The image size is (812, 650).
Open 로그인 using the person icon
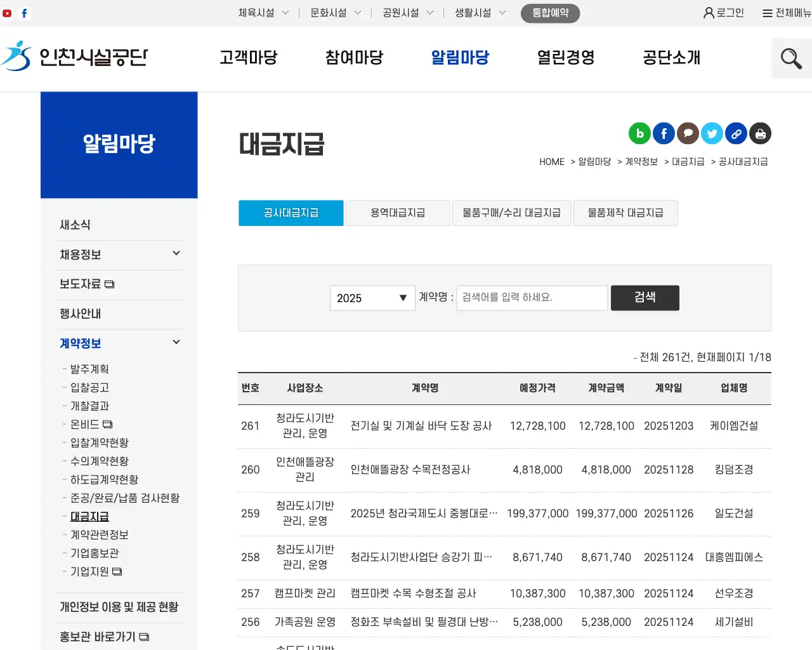[723, 11]
